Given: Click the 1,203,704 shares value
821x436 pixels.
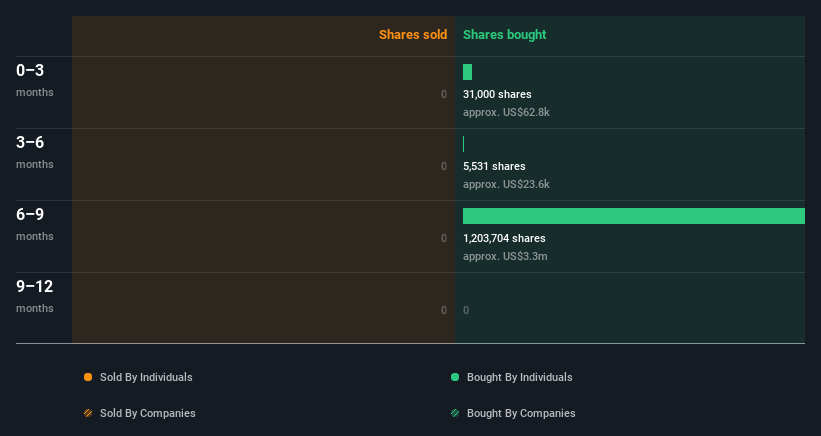Looking at the screenshot, I should pos(504,238).
